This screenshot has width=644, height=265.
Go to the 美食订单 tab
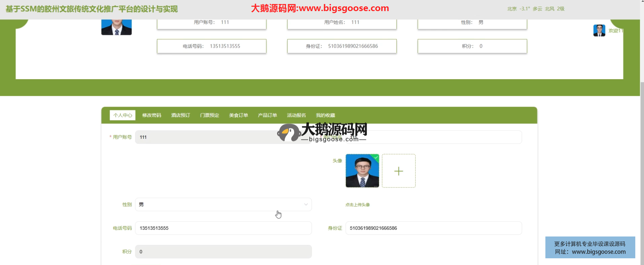click(238, 115)
